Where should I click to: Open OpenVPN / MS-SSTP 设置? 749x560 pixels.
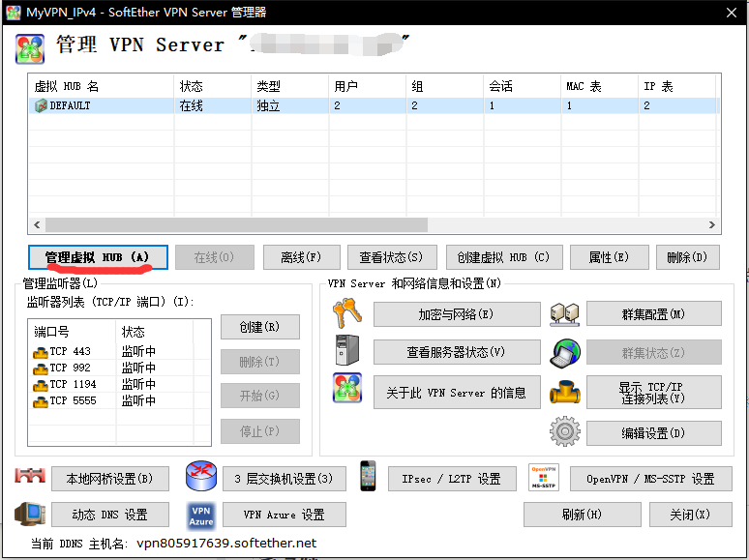(650, 479)
